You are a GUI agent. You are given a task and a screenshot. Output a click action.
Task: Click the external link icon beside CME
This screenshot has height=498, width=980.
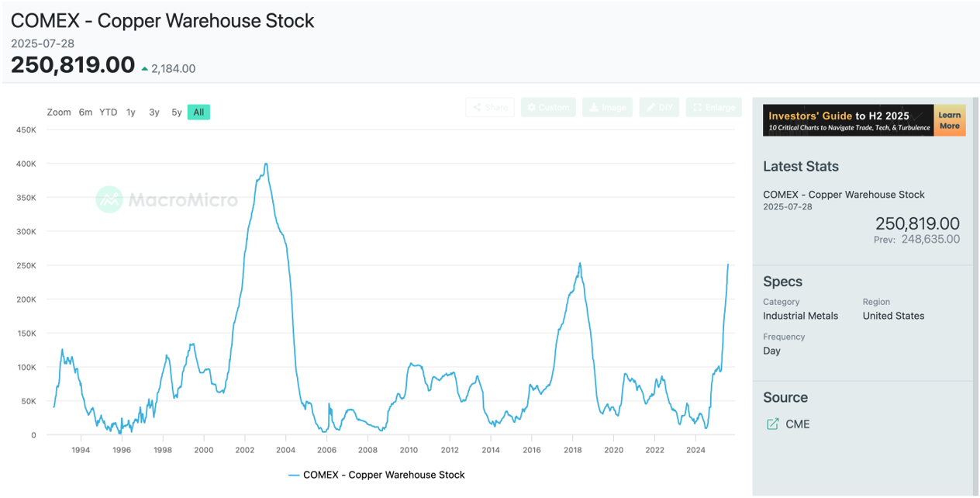(772, 424)
